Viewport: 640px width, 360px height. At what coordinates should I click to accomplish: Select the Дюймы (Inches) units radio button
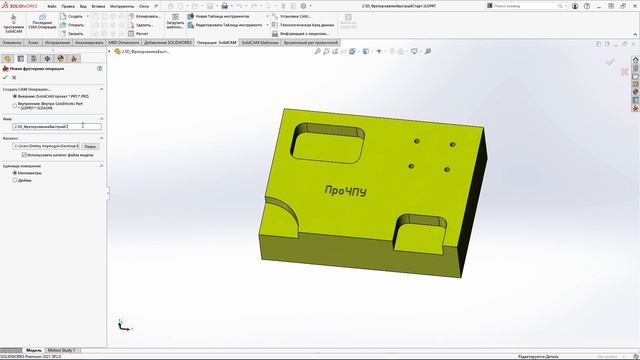click(15, 180)
